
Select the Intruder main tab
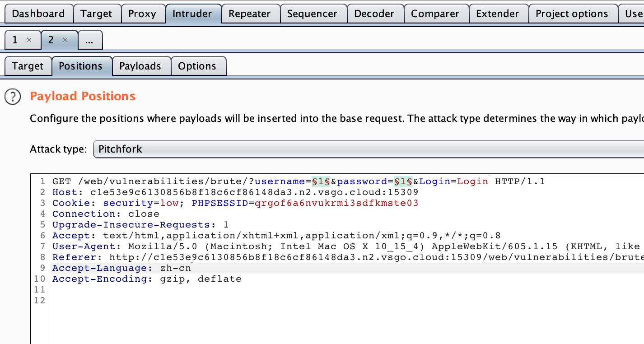pos(193,14)
